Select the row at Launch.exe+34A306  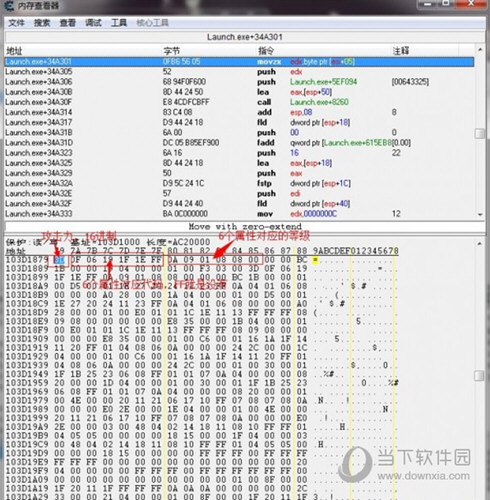coord(239,82)
